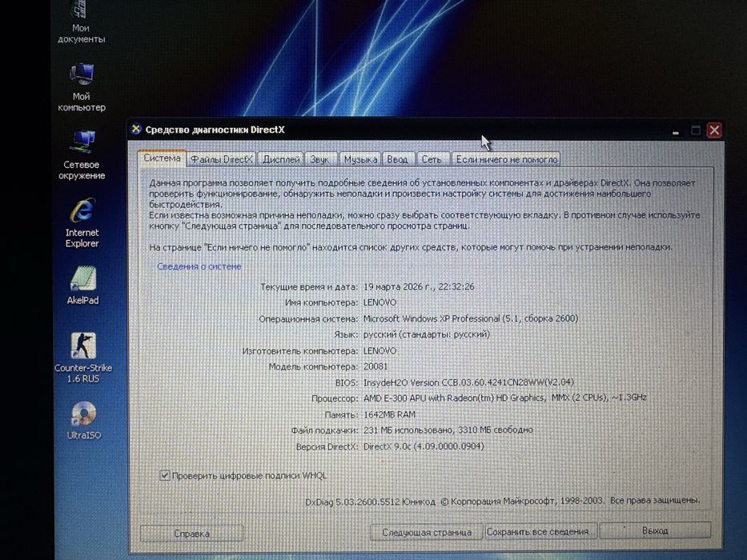
Task: Click the DirectX 9.0c version text
Action: pyautogui.click(x=424, y=446)
